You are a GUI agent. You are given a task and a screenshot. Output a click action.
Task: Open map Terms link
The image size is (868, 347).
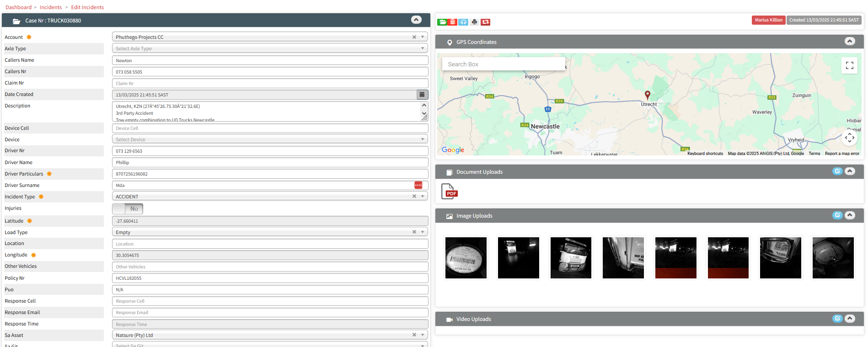[814, 154]
